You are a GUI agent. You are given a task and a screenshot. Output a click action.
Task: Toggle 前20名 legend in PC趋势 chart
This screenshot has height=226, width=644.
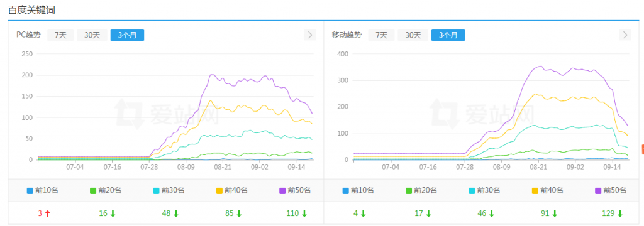click(106, 190)
